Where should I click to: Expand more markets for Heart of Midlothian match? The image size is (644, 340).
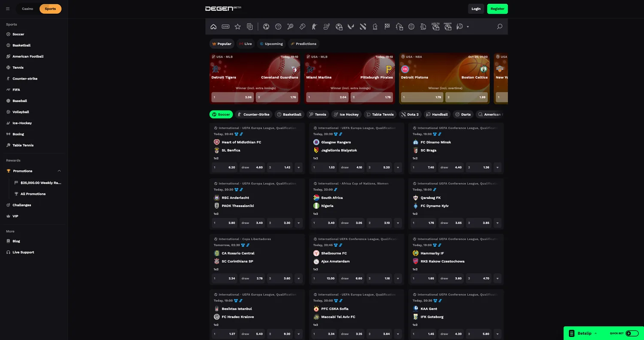click(x=298, y=167)
